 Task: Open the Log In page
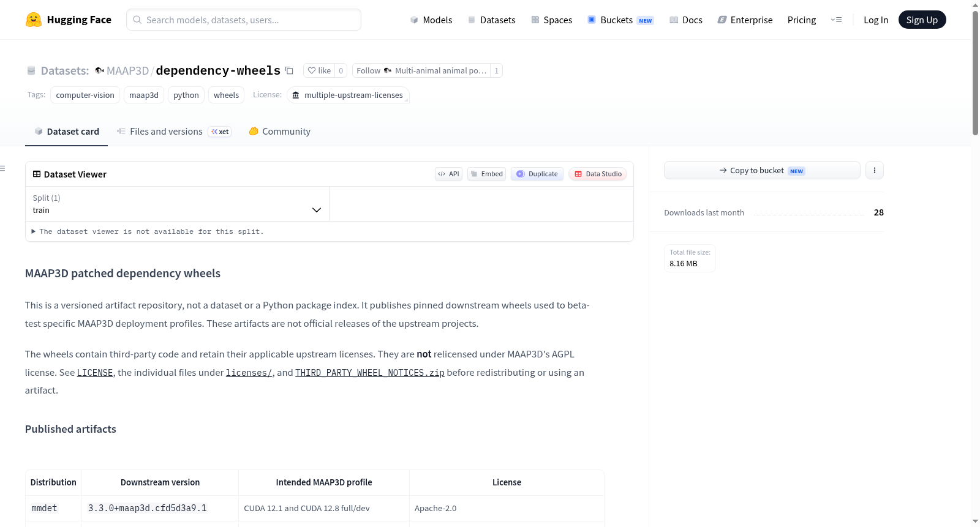[x=876, y=20]
